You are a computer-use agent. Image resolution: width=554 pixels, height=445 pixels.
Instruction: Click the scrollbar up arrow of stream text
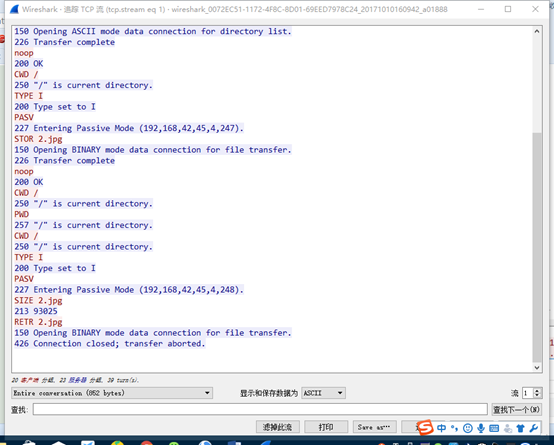(x=537, y=31)
